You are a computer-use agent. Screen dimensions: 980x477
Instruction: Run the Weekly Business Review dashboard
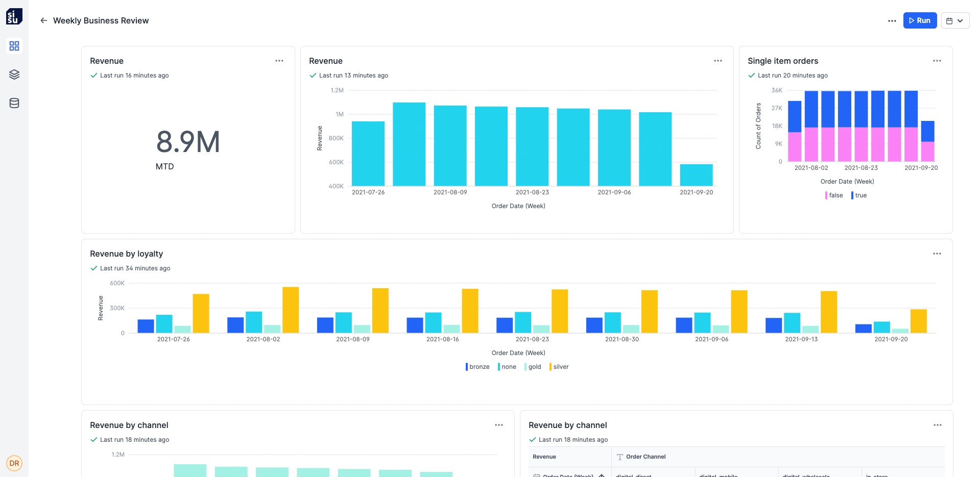tap(920, 20)
